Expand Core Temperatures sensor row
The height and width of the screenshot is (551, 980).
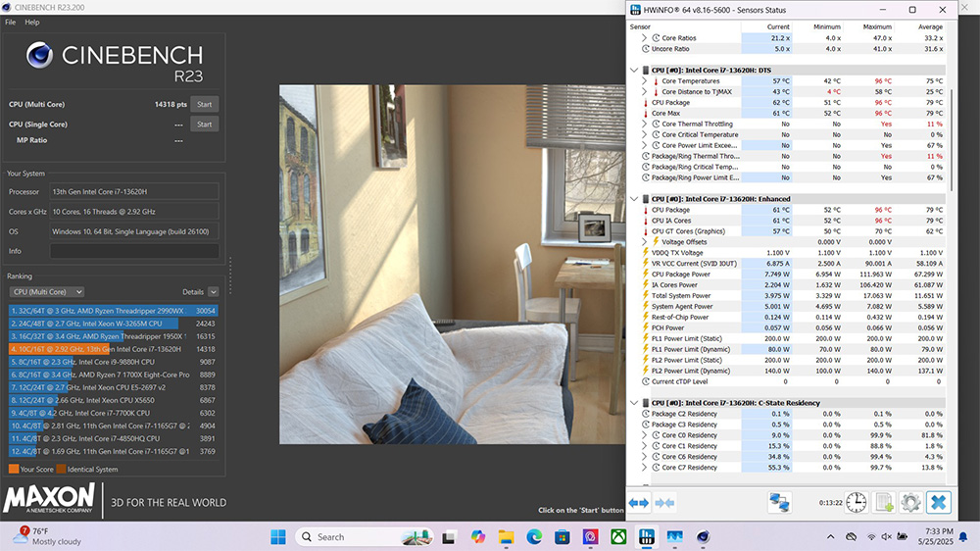[x=644, y=81]
